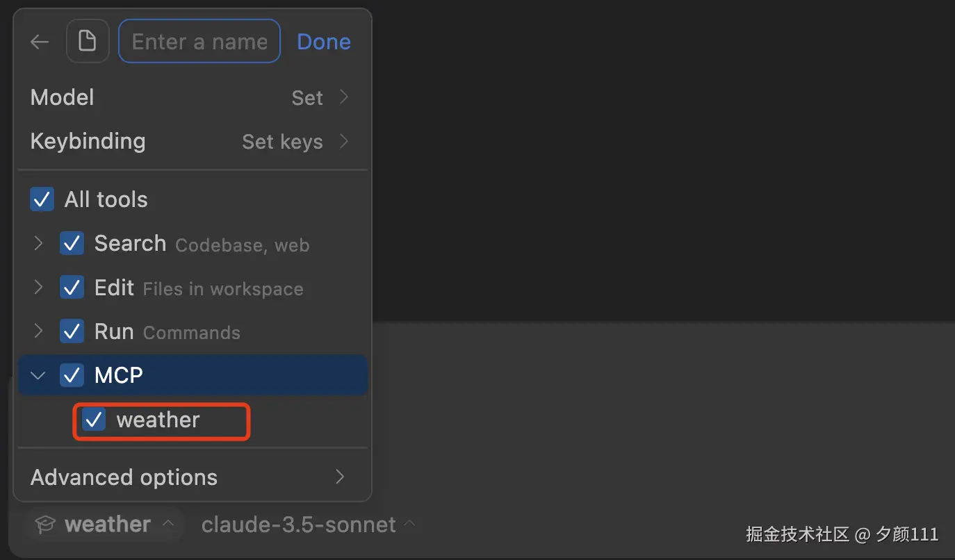Disable the Run commands checkbox
The width and height of the screenshot is (955, 560).
click(x=72, y=331)
